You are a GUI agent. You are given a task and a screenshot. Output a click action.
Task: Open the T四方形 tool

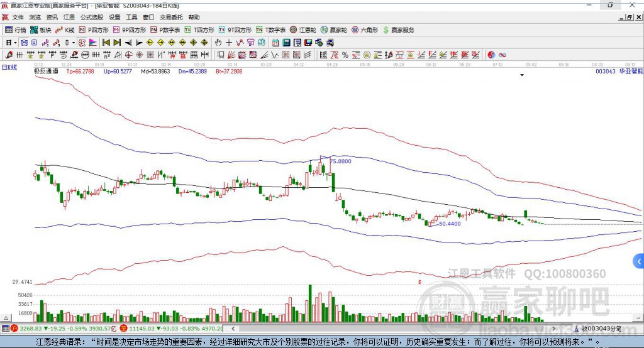[199, 30]
